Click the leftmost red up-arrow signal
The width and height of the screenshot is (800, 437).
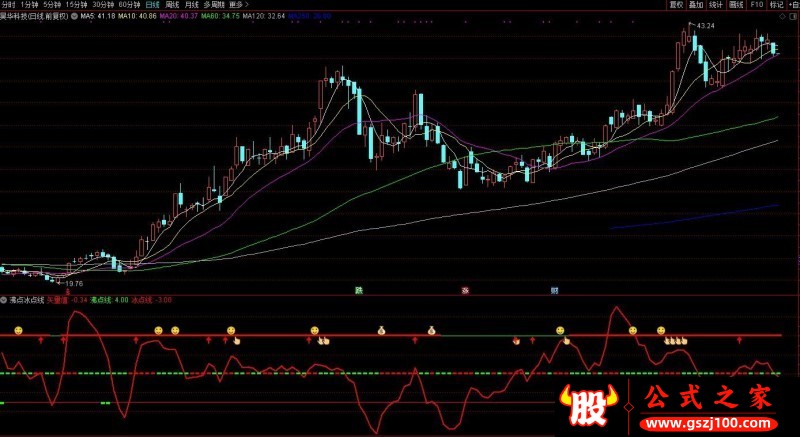(x=41, y=340)
